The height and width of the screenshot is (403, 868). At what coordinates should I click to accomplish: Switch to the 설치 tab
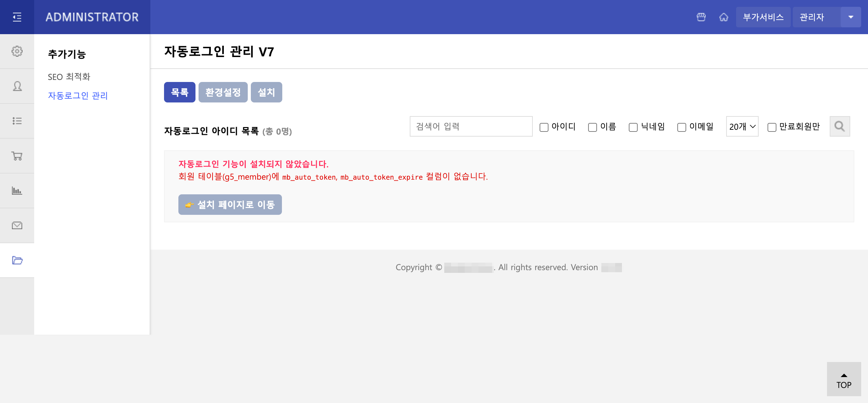(x=266, y=92)
